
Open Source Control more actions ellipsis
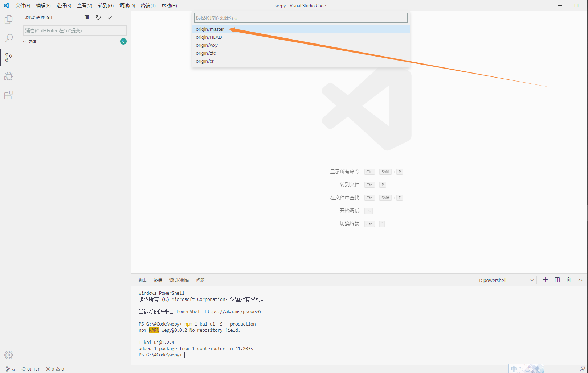[x=122, y=17]
